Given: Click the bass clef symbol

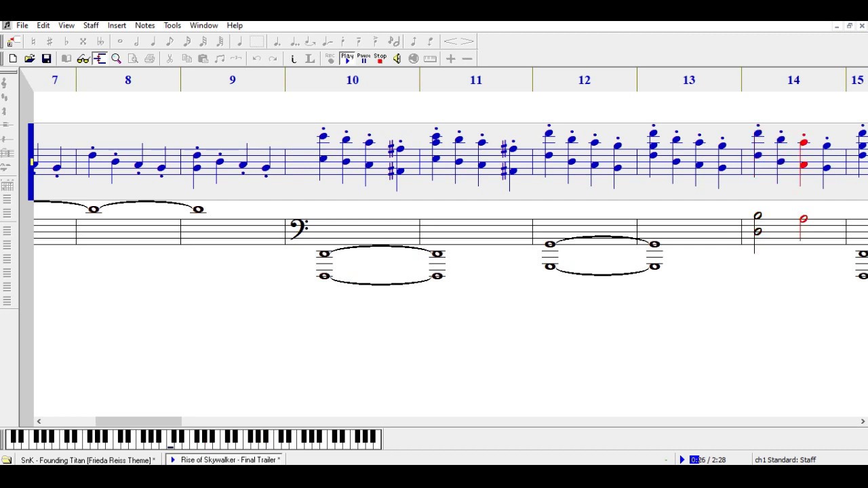Looking at the screenshot, I should coord(299,229).
